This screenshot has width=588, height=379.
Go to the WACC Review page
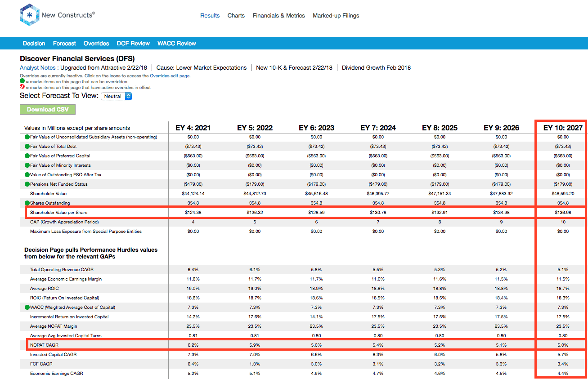(177, 44)
